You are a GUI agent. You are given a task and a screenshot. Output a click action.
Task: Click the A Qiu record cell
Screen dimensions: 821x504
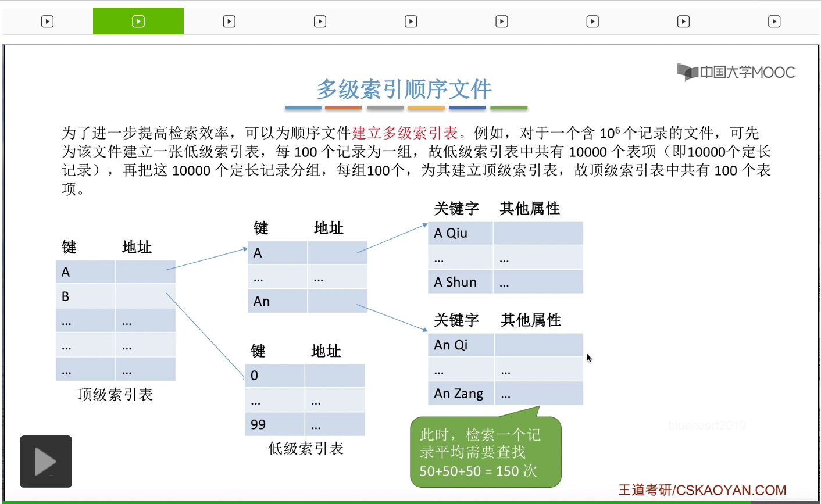click(x=461, y=233)
